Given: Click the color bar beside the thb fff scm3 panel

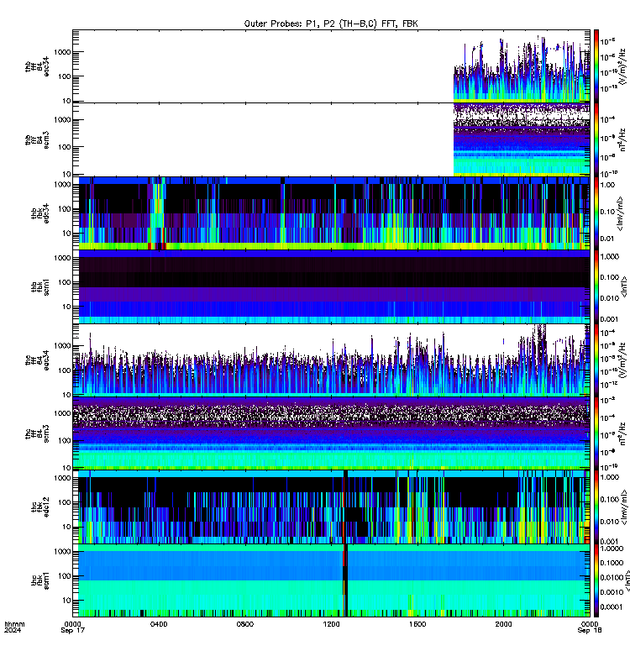Looking at the screenshot, I should click(596, 139).
